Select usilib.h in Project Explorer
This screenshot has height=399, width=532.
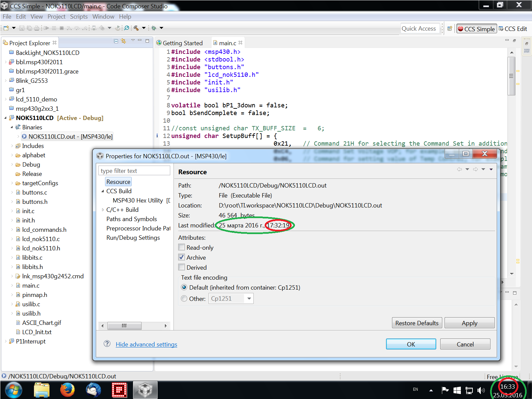click(x=31, y=314)
